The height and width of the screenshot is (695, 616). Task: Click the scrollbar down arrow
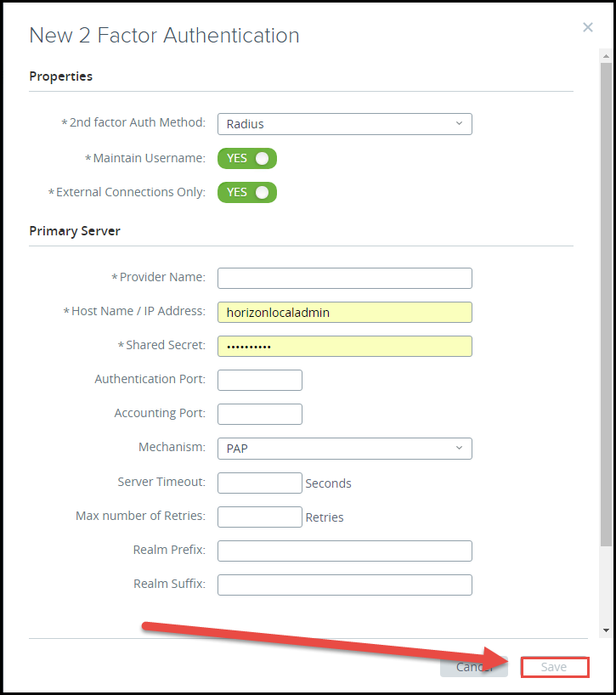(x=606, y=630)
